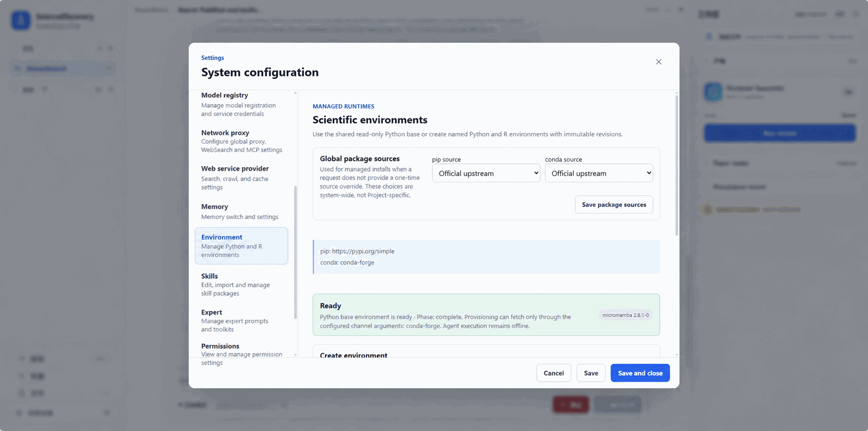Click the sidebar list scrollbar
Screen dimensions: 868x431
295,252
